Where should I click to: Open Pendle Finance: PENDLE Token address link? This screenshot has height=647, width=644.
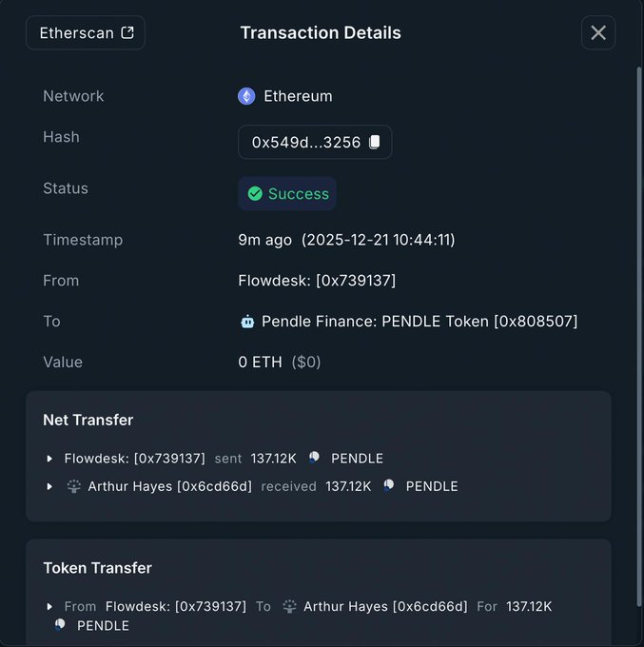(x=419, y=322)
